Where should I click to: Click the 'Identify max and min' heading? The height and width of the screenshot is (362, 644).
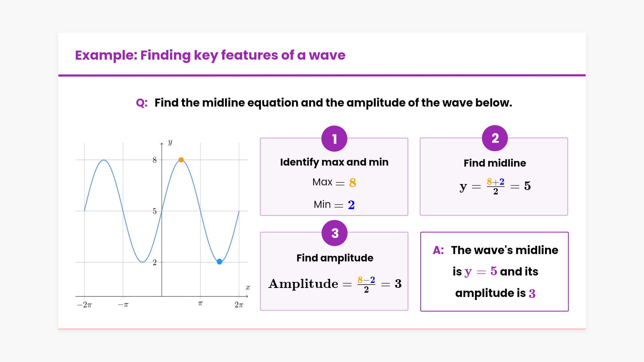coord(334,162)
